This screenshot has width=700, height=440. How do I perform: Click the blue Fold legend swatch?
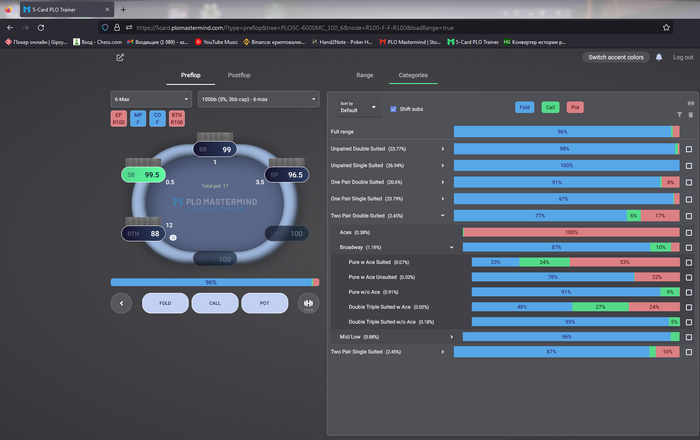[525, 107]
